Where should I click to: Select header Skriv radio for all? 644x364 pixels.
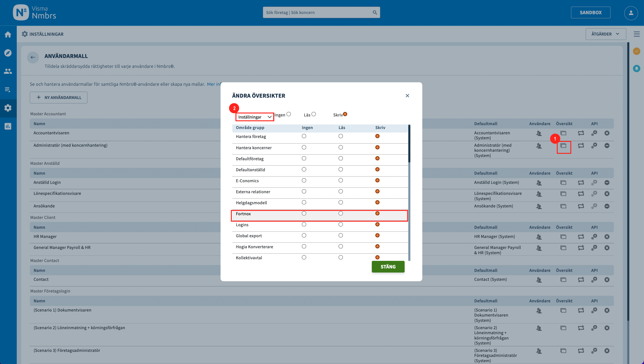coord(345,114)
